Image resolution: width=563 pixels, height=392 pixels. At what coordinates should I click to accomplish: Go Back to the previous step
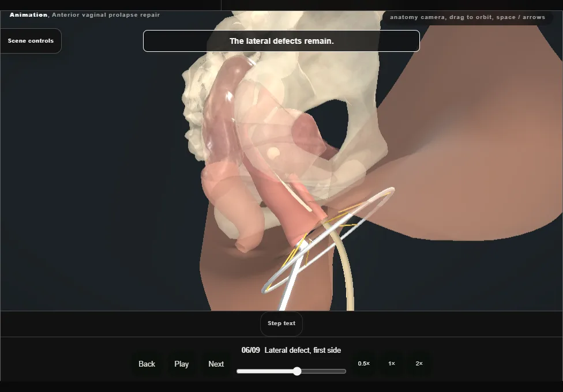coord(147,364)
